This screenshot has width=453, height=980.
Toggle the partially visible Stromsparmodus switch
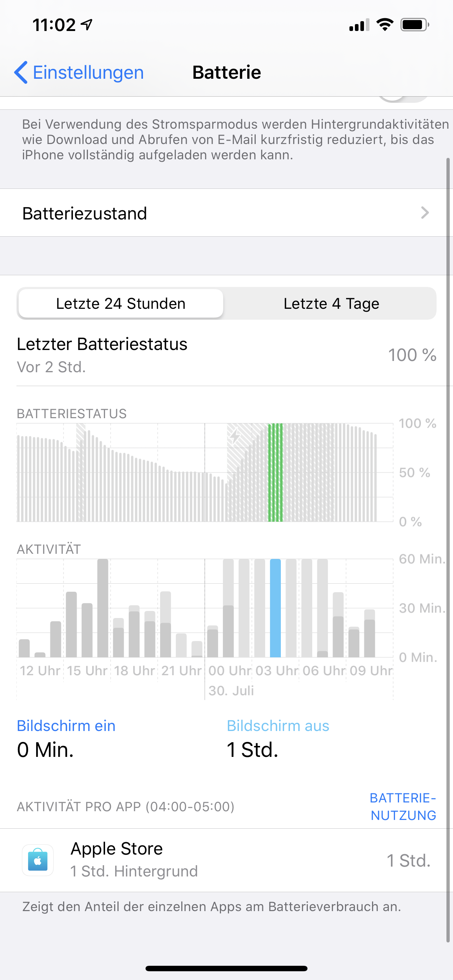(403, 99)
